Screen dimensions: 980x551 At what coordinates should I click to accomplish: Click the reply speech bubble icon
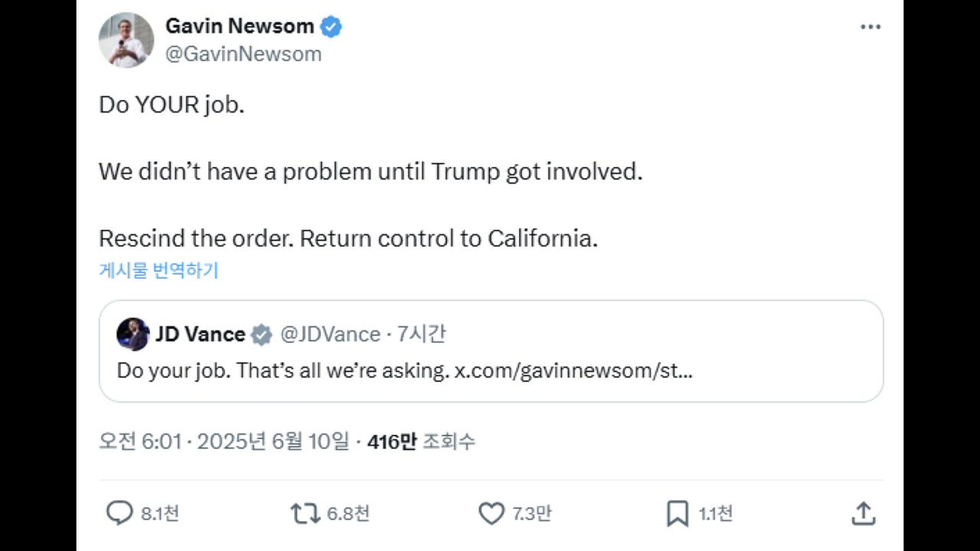pyautogui.click(x=119, y=513)
